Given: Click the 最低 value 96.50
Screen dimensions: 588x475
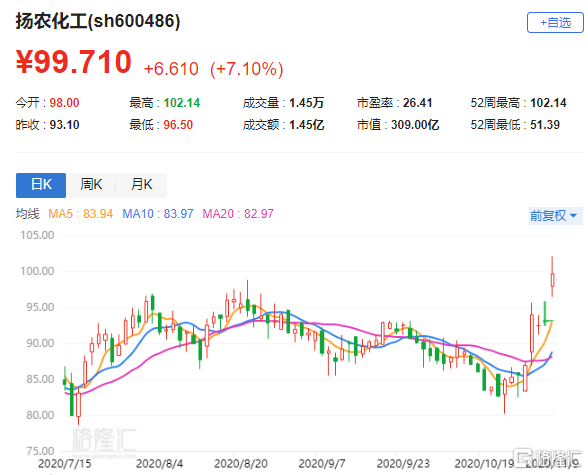Looking at the screenshot, I should [178, 125].
